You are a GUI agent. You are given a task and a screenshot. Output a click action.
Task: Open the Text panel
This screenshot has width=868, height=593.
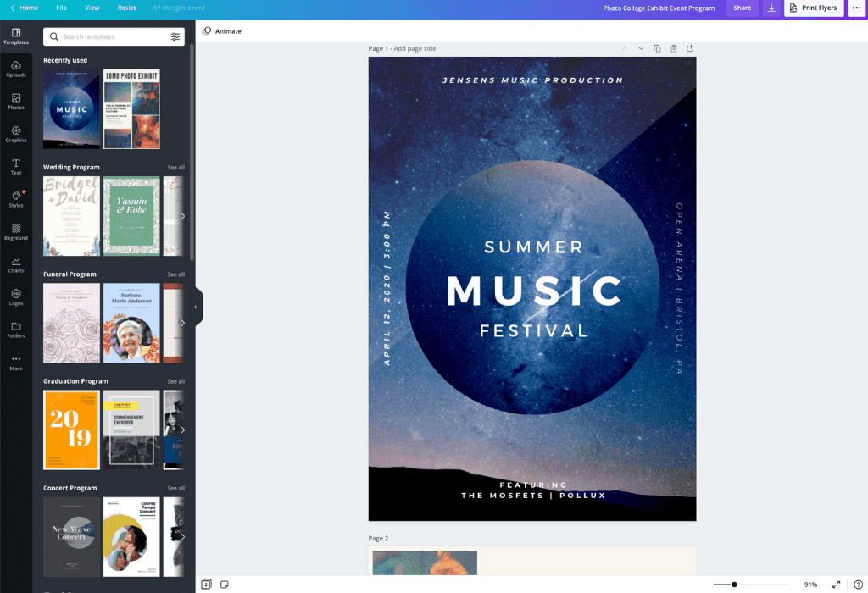click(x=16, y=167)
